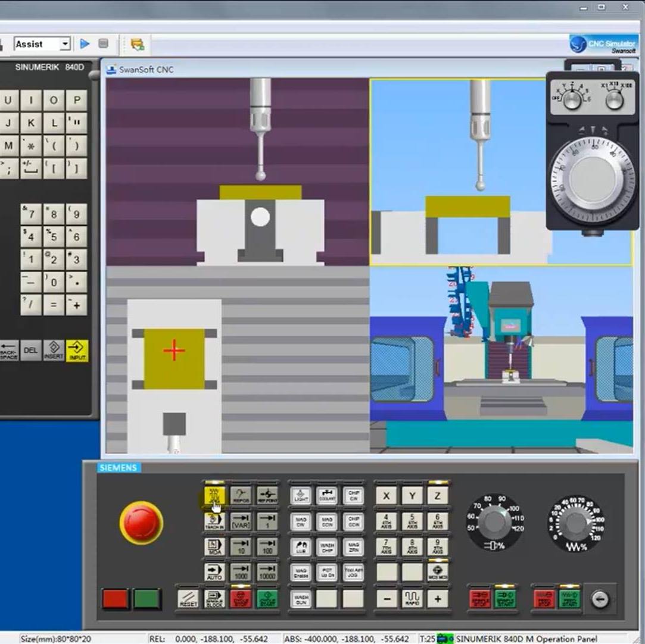Toggle the machine LIGHT key
The width and height of the screenshot is (645, 644).
pyautogui.click(x=301, y=496)
